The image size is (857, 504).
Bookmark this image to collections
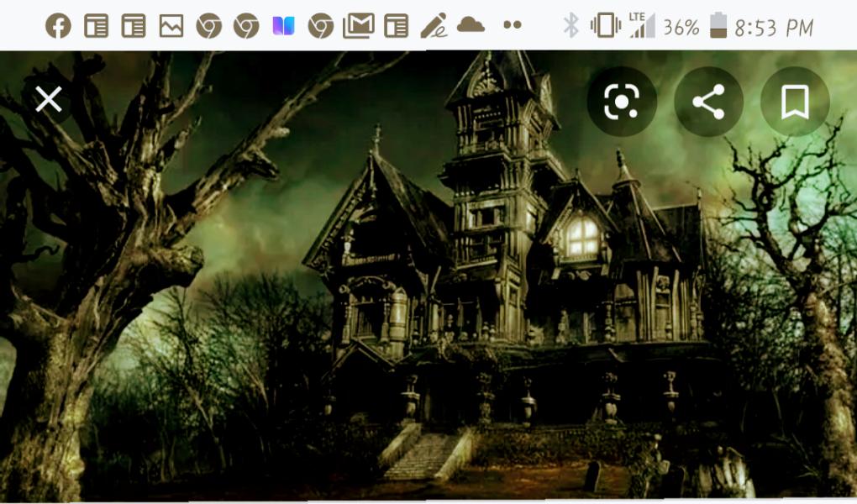pyautogui.click(x=794, y=102)
